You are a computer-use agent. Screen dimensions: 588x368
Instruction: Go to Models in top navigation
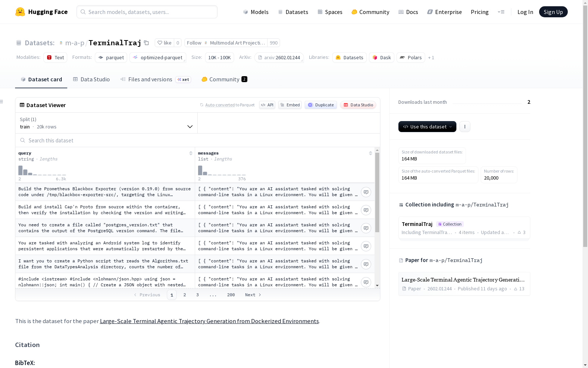tap(256, 12)
